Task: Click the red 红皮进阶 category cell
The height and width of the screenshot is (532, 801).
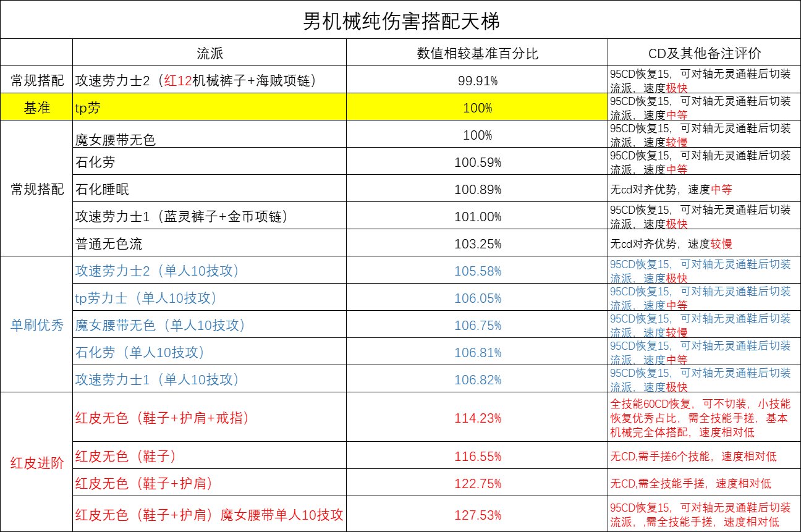Action: (36, 463)
